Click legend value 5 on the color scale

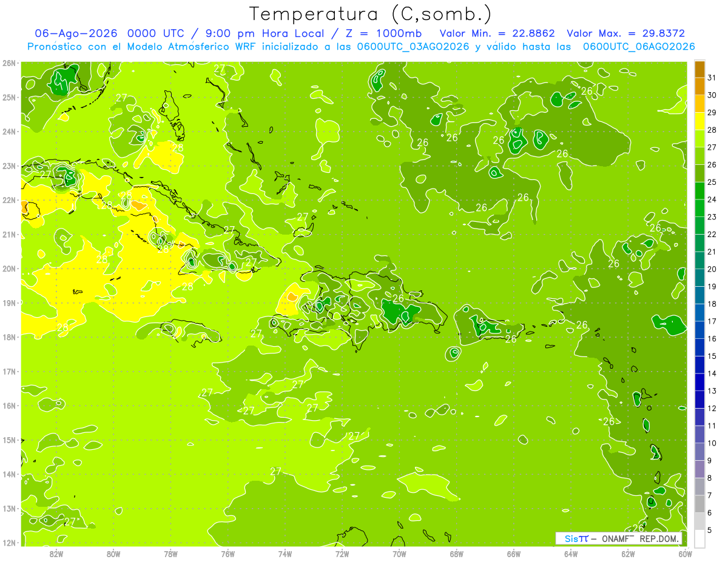(710, 530)
